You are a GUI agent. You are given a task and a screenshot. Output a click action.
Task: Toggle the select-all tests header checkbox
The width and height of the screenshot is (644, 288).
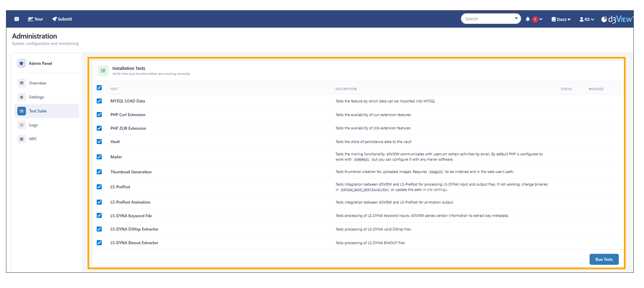(99, 88)
